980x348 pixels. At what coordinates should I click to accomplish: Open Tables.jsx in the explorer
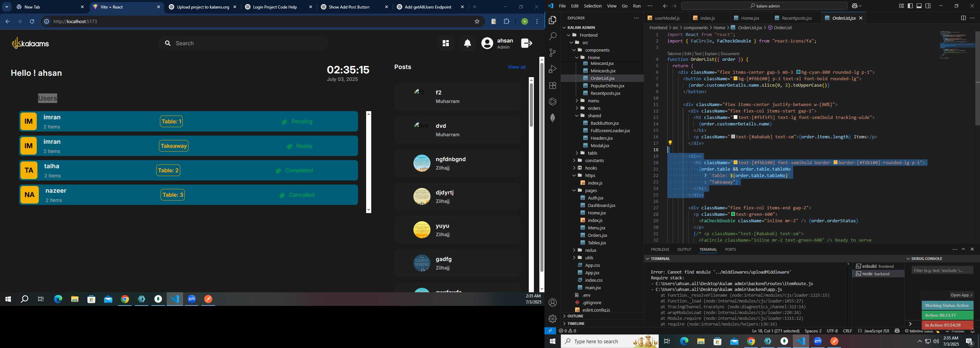(596, 243)
